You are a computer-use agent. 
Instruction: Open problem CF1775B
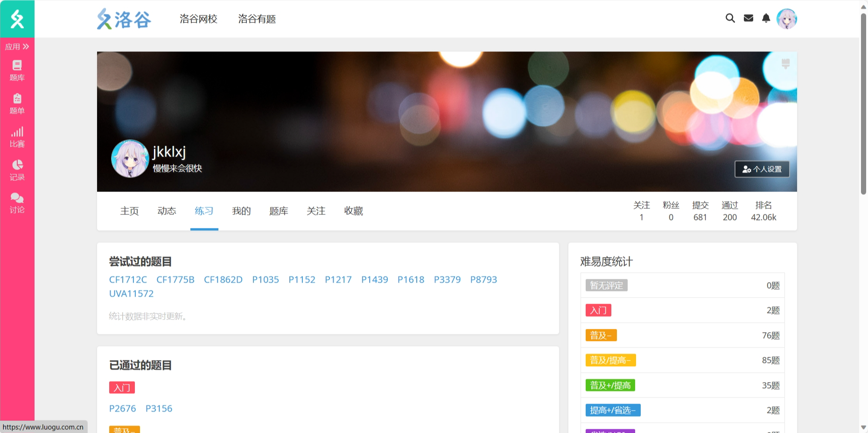coord(175,280)
